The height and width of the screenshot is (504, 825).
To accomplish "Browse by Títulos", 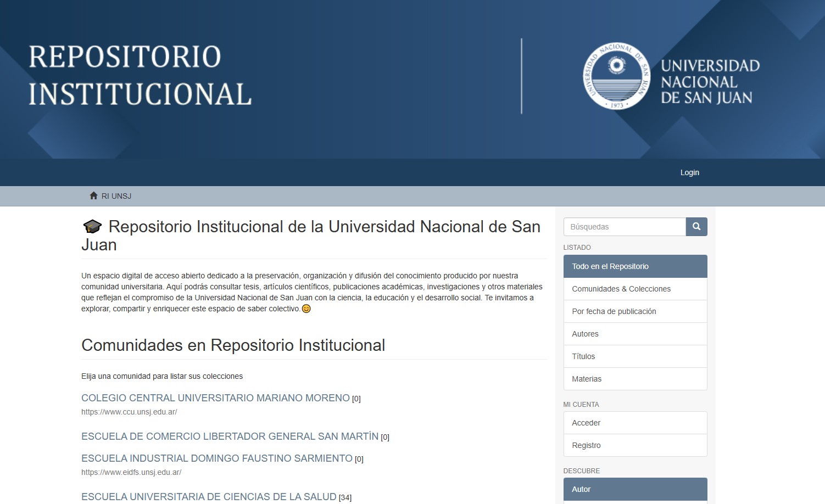I will point(583,356).
